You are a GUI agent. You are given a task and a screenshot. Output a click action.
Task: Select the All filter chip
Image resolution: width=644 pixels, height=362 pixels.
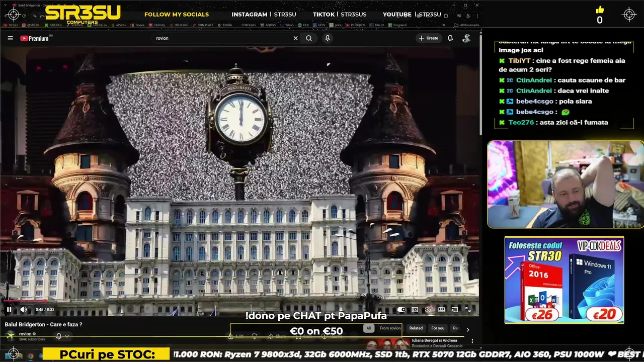pos(369,328)
